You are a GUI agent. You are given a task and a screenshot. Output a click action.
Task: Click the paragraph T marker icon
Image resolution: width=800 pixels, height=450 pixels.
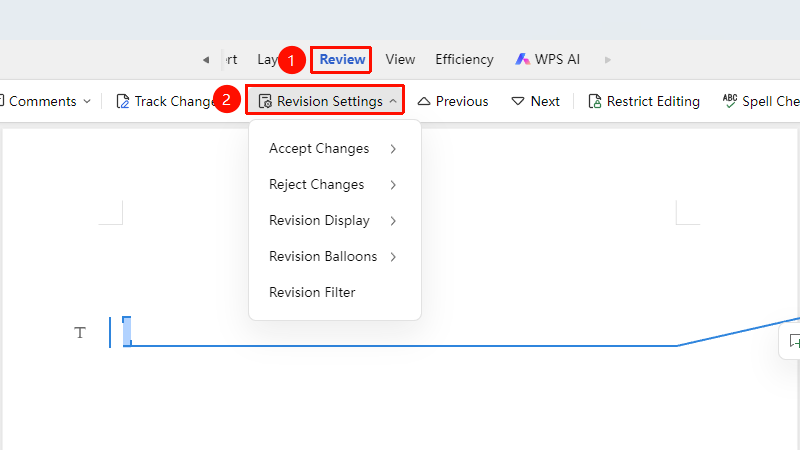point(80,333)
